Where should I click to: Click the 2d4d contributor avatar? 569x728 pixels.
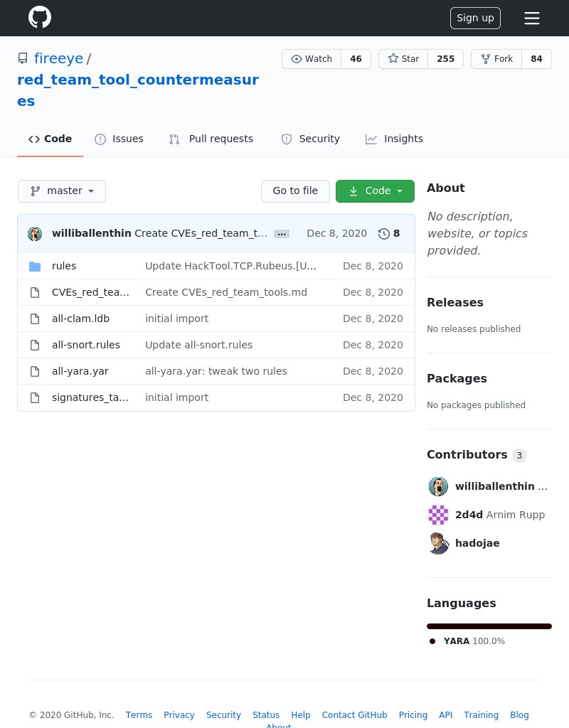pos(438,515)
